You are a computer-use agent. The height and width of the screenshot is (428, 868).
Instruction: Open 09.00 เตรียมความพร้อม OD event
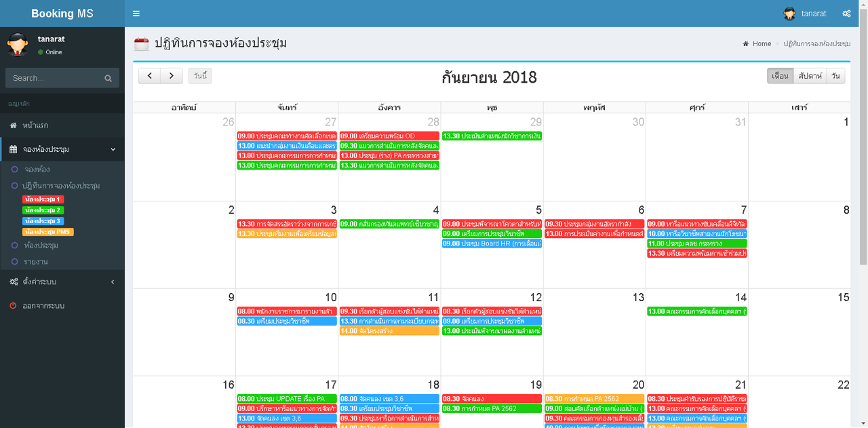coord(389,136)
